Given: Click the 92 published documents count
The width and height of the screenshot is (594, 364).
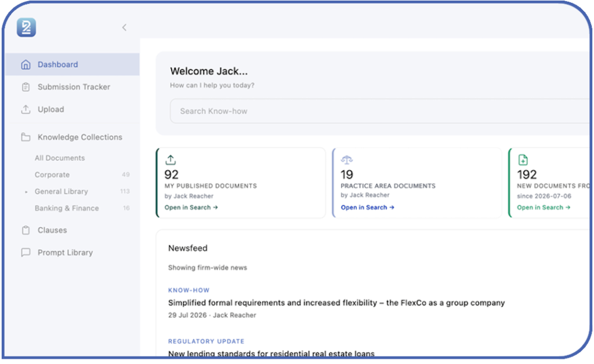Looking at the screenshot, I should tap(171, 174).
